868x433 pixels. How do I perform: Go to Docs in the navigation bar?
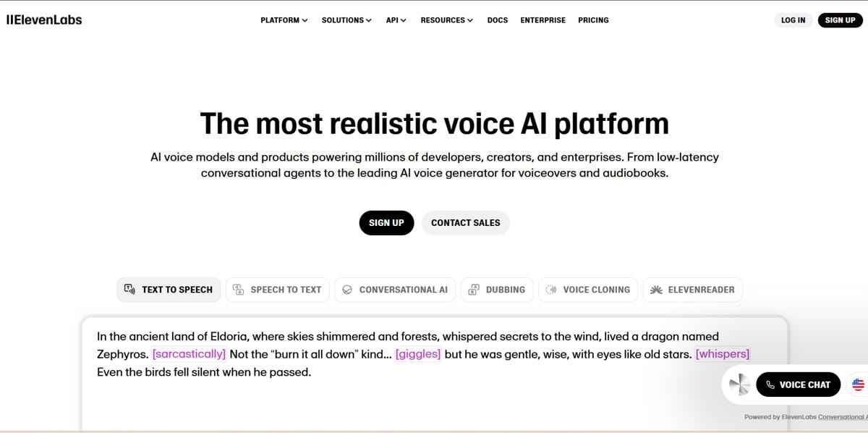coord(498,20)
